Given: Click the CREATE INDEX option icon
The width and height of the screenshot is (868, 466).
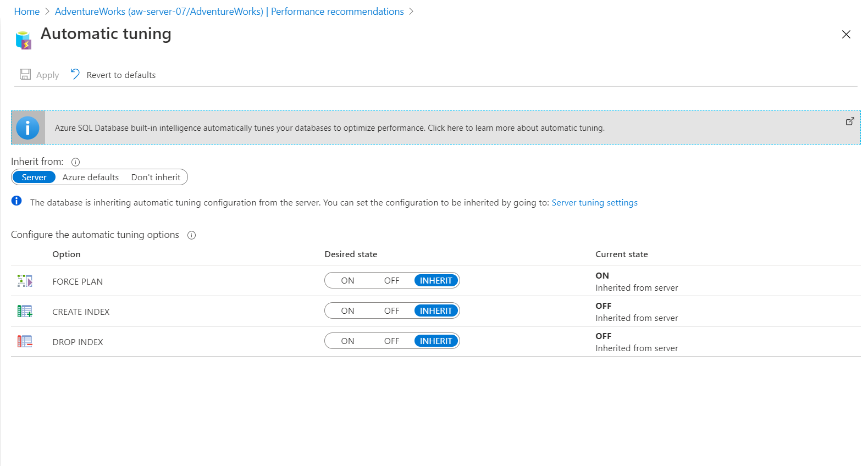Looking at the screenshot, I should 25,311.
